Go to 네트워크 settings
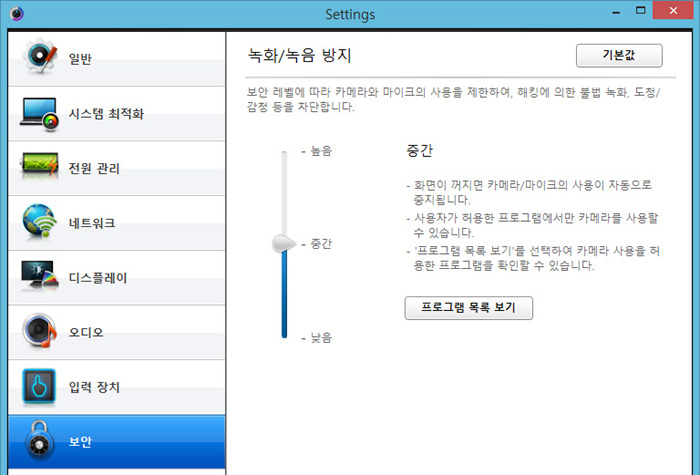The image size is (700, 475). click(117, 223)
